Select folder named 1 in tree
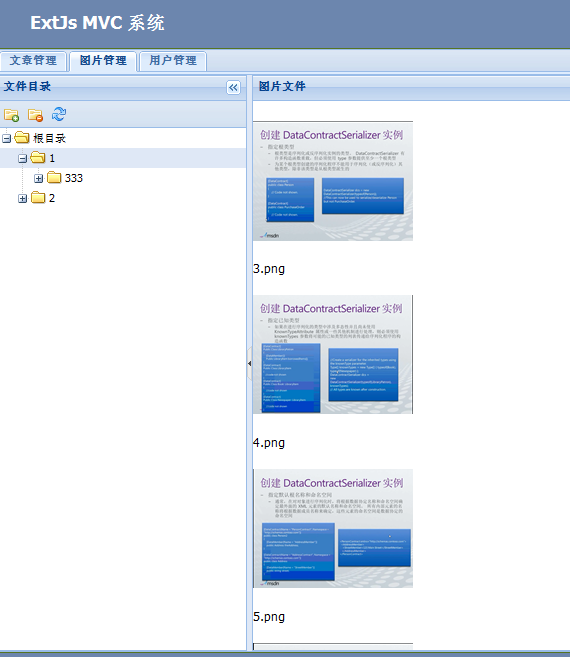 52,158
